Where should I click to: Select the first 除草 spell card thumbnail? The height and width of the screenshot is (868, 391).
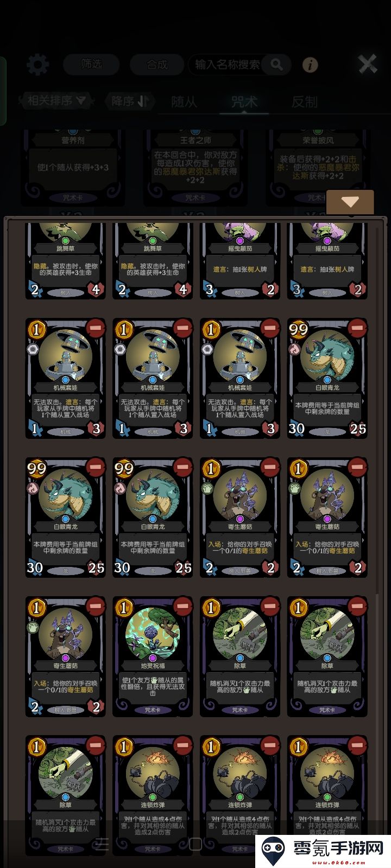(x=240, y=656)
